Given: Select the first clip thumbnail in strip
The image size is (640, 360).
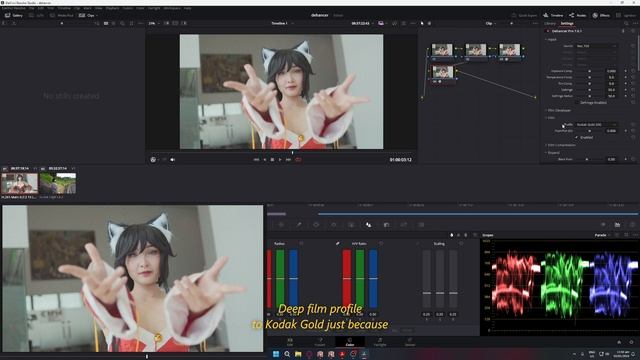Looking at the screenshot, I should pos(20,183).
